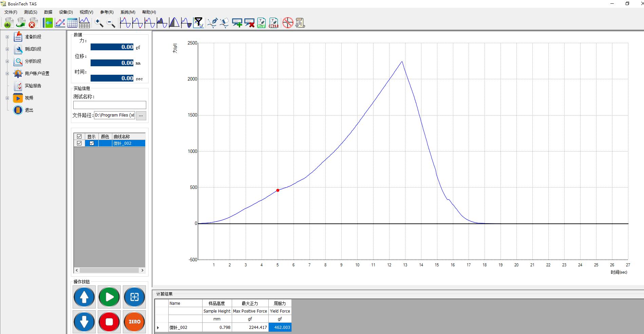The image size is (644, 334).
Task: Expand the 测试阶段 tree node
Action: 7,49
